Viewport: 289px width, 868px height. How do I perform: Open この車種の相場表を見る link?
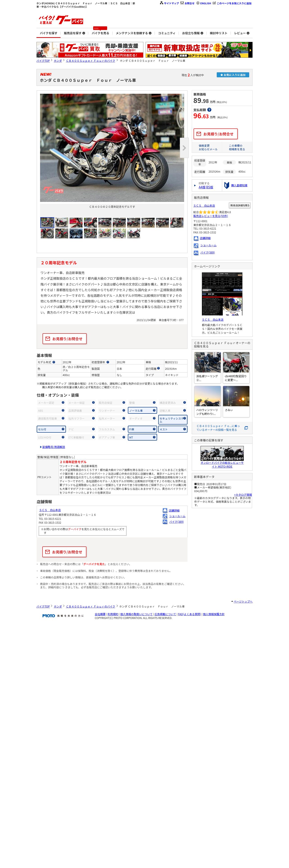tap(237, 147)
